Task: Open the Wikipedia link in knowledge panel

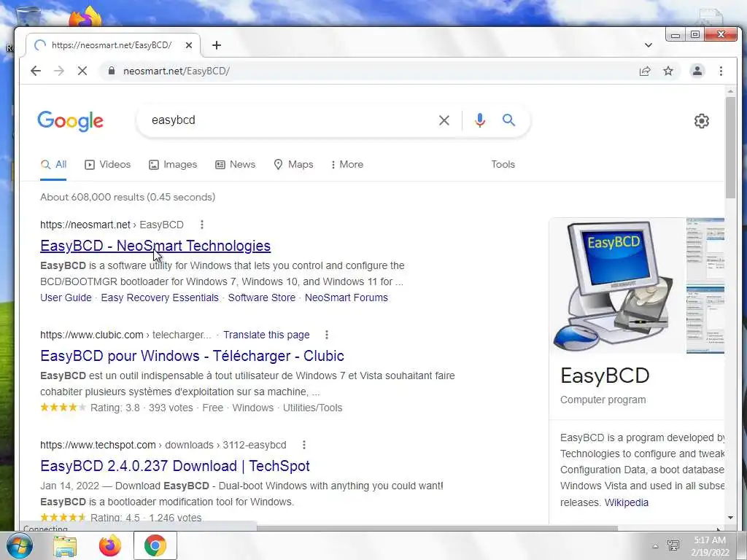Action: click(x=627, y=502)
